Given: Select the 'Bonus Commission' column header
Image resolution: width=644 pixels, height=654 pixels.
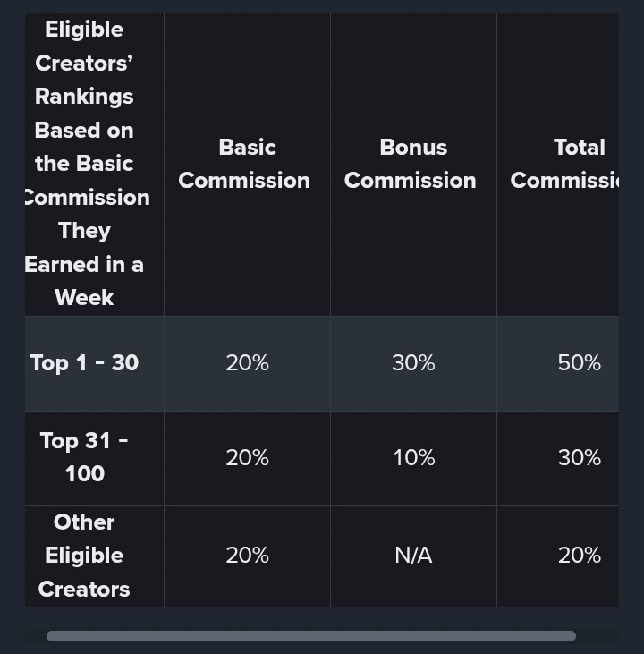Looking at the screenshot, I should tap(412, 164).
